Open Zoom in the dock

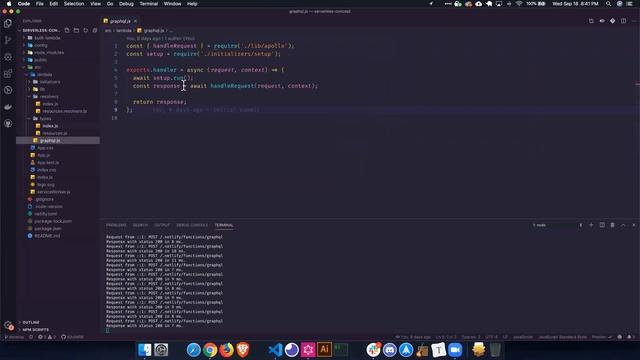(x=455, y=350)
